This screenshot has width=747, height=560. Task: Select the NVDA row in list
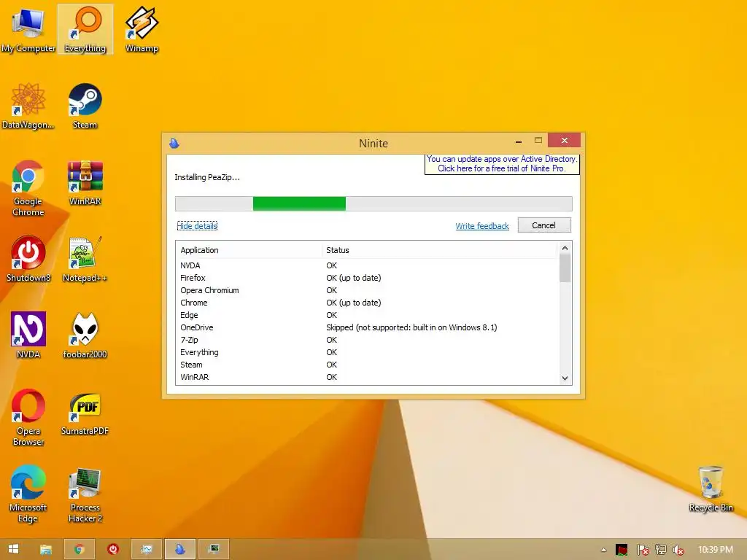(x=368, y=265)
